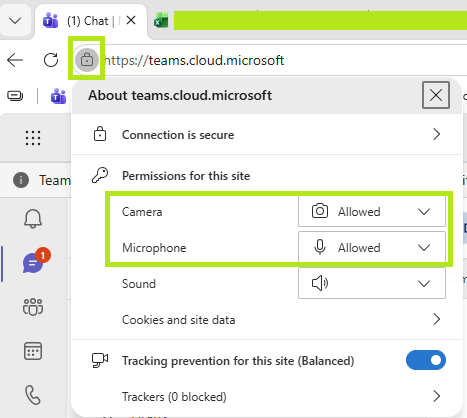Open the Activity bell in Teams sidebar
The image size is (467, 418).
point(33,219)
